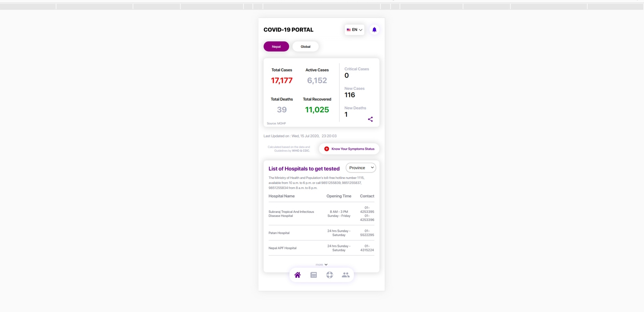Viewport: 644px width, 312px height.
Task: Open the notifications bell
Action: pyautogui.click(x=374, y=30)
